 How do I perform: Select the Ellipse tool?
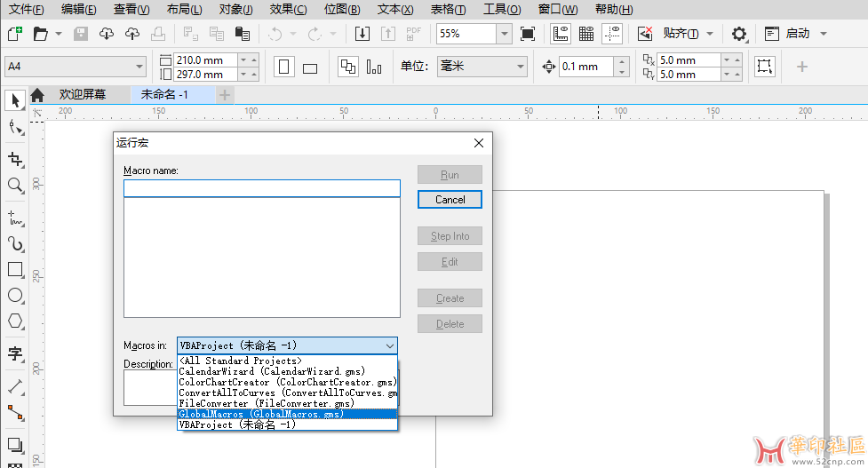coord(15,296)
